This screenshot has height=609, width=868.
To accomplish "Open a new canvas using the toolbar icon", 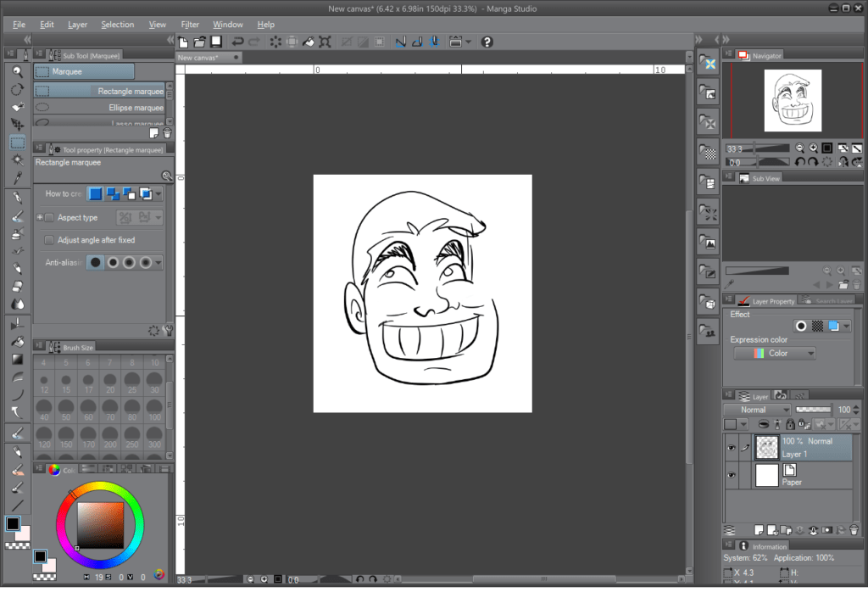I will pyautogui.click(x=182, y=41).
